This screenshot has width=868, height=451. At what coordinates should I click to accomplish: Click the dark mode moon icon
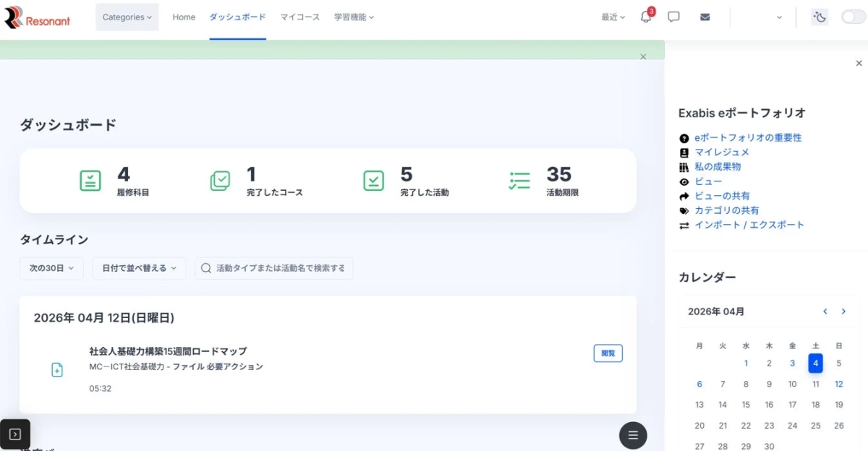[x=820, y=16]
